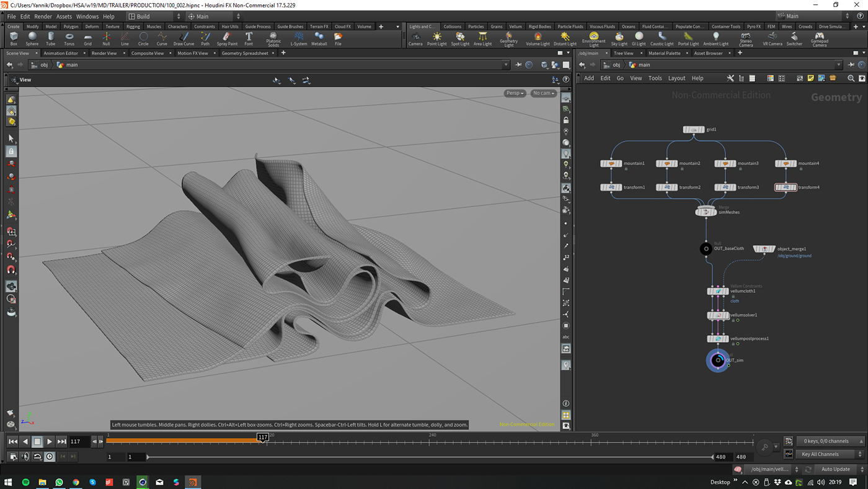868x489 pixels.
Task: Select the grid1 node
Action: pyautogui.click(x=693, y=130)
